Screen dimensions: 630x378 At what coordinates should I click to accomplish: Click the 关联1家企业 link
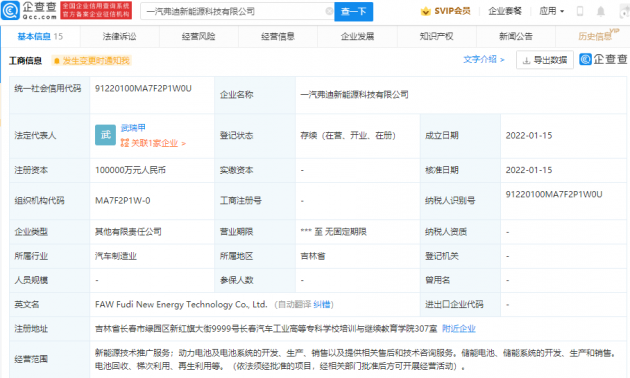tap(153, 143)
